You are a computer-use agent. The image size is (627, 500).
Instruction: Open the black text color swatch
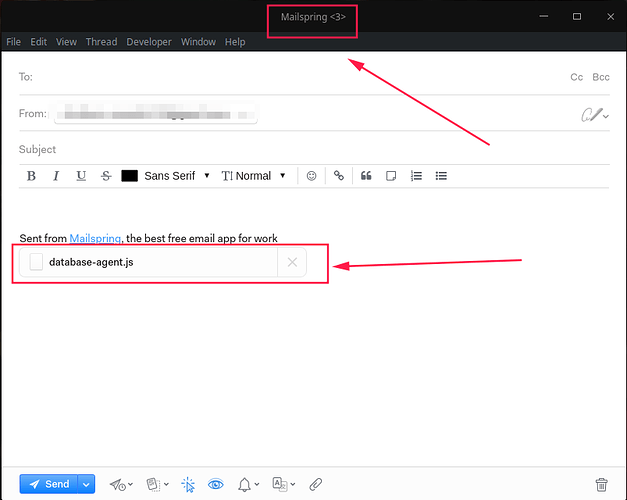point(130,176)
